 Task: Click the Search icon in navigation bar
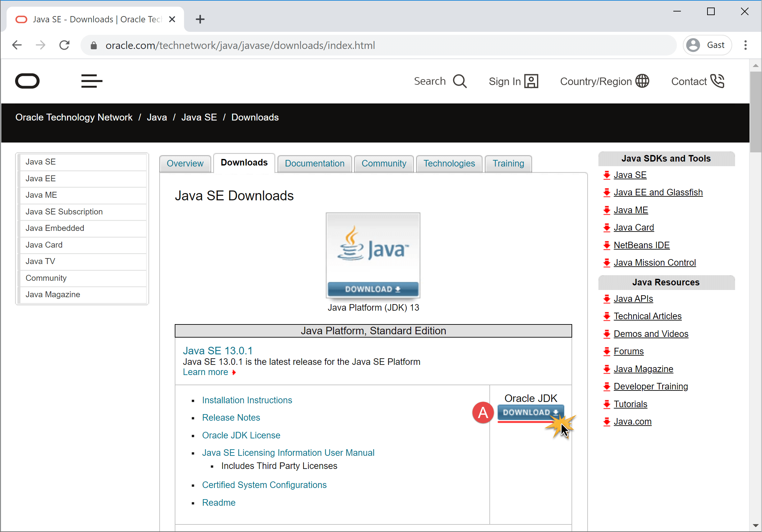tap(460, 81)
